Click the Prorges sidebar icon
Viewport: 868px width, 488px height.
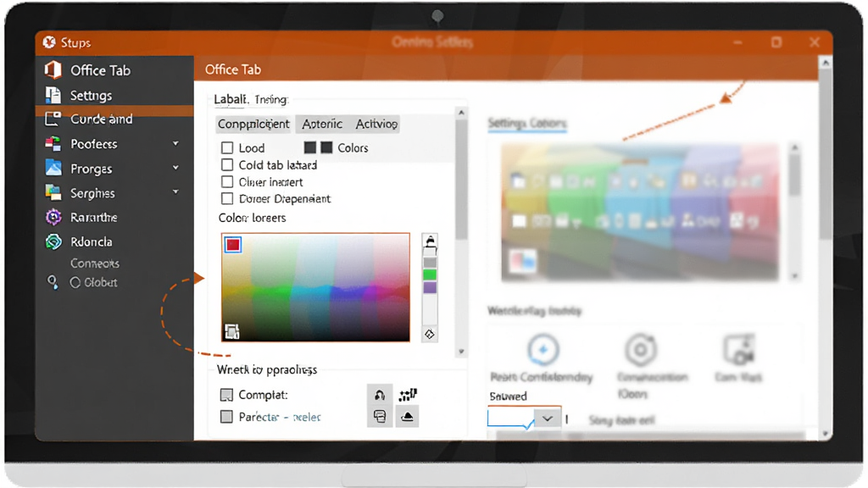click(x=53, y=169)
